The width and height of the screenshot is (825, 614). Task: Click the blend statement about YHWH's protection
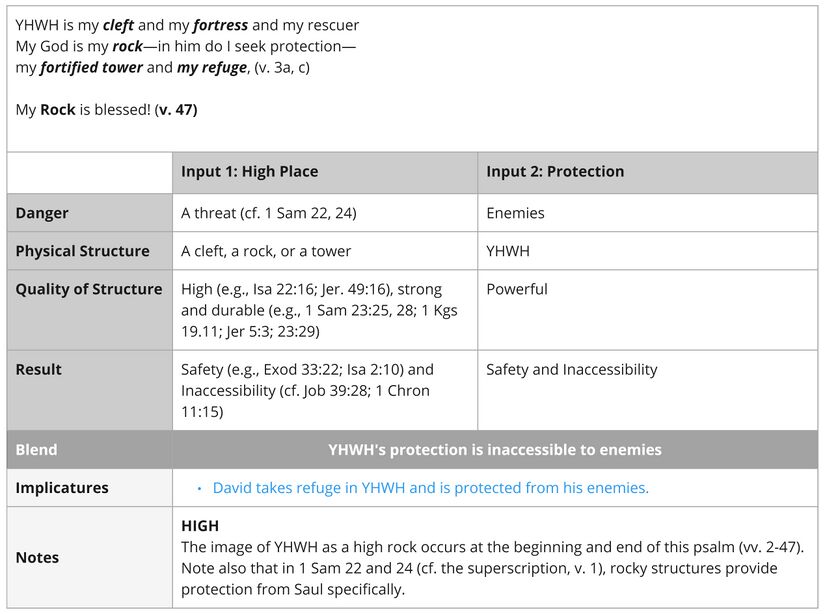494,450
